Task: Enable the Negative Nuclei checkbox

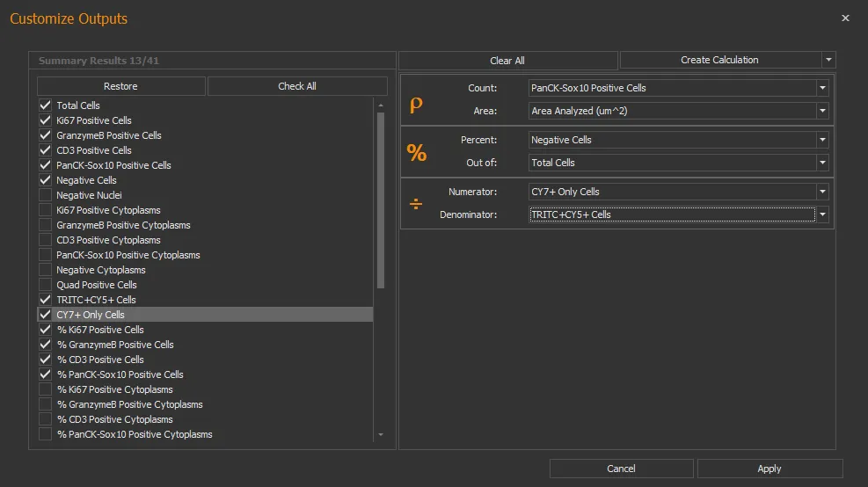Action: click(x=46, y=195)
